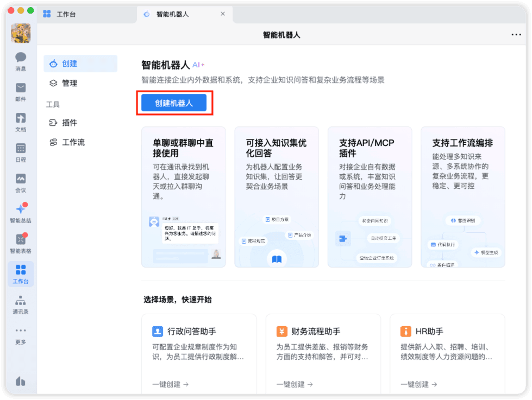Image resolution: width=532 pixels, height=400 pixels.
Task: Click the 模型生成 node in workflow card
Action: tap(486, 252)
